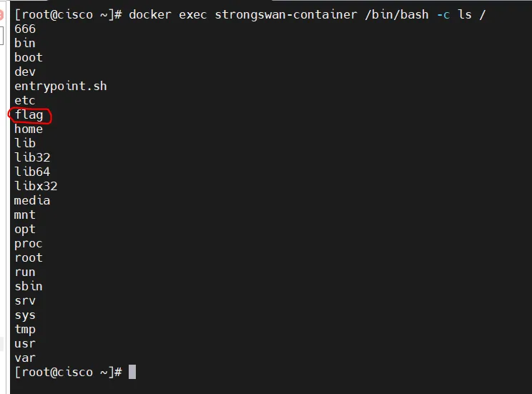This screenshot has width=532, height=394.
Task: Click the entrypoint.sh file name
Action: click(60, 86)
